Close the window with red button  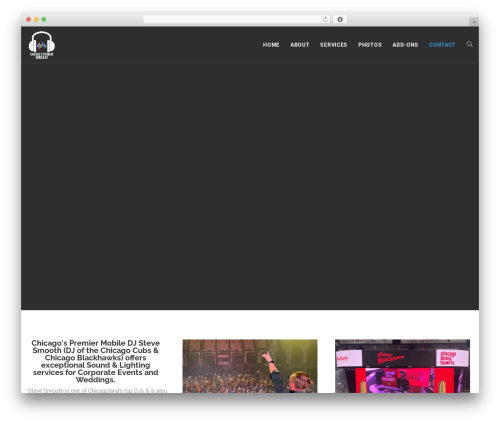pos(29,19)
